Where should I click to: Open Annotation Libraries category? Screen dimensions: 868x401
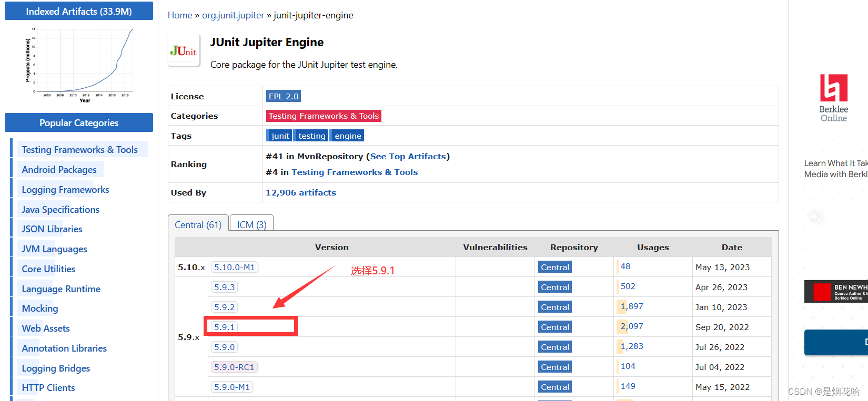tap(64, 348)
